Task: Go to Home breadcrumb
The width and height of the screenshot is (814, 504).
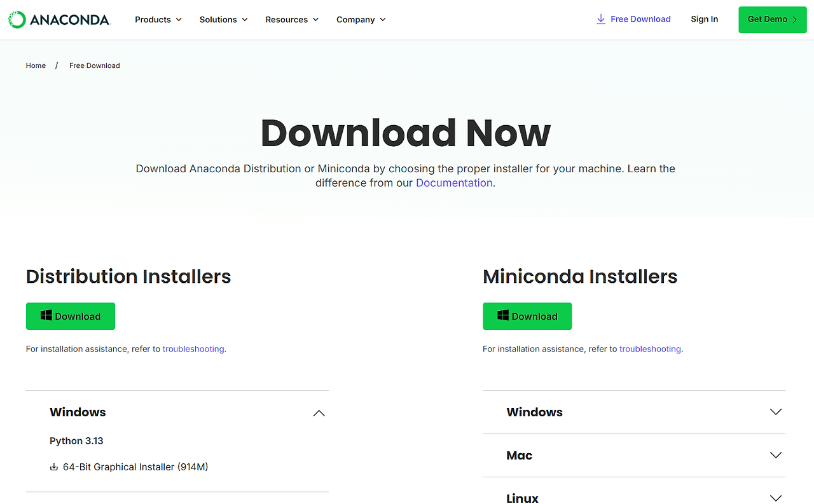Action: click(x=36, y=65)
